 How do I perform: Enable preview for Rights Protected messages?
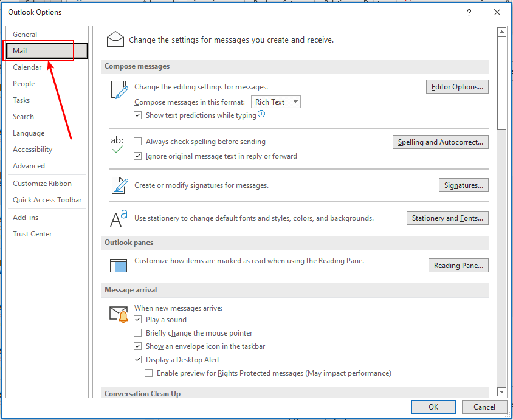148,373
